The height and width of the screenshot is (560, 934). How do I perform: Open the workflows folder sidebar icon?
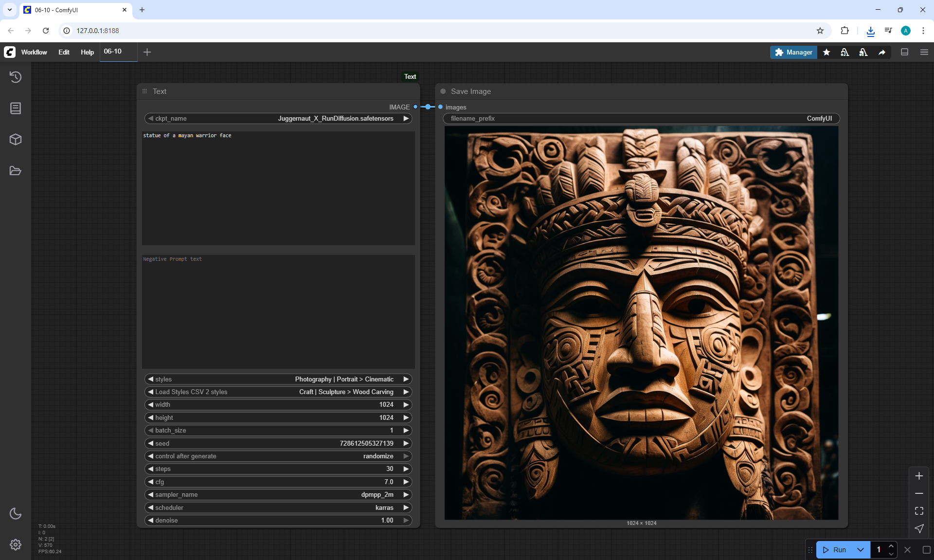(x=16, y=171)
